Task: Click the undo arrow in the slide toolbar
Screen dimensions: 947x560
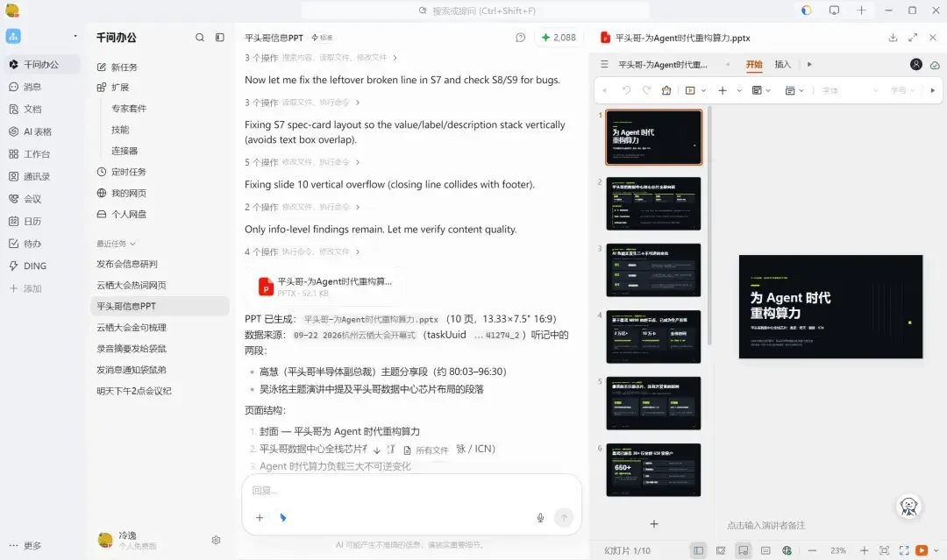Action: pos(626,90)
